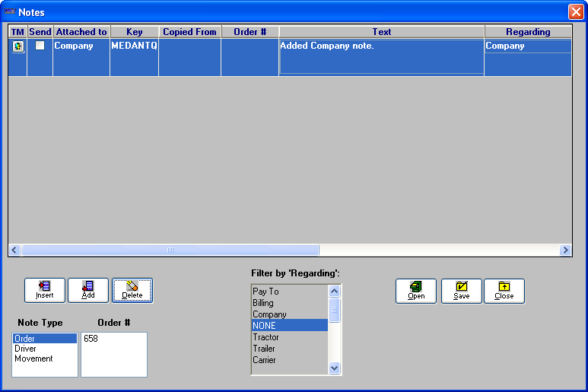Click order number 658 in the Order # list

click(113, 339)
